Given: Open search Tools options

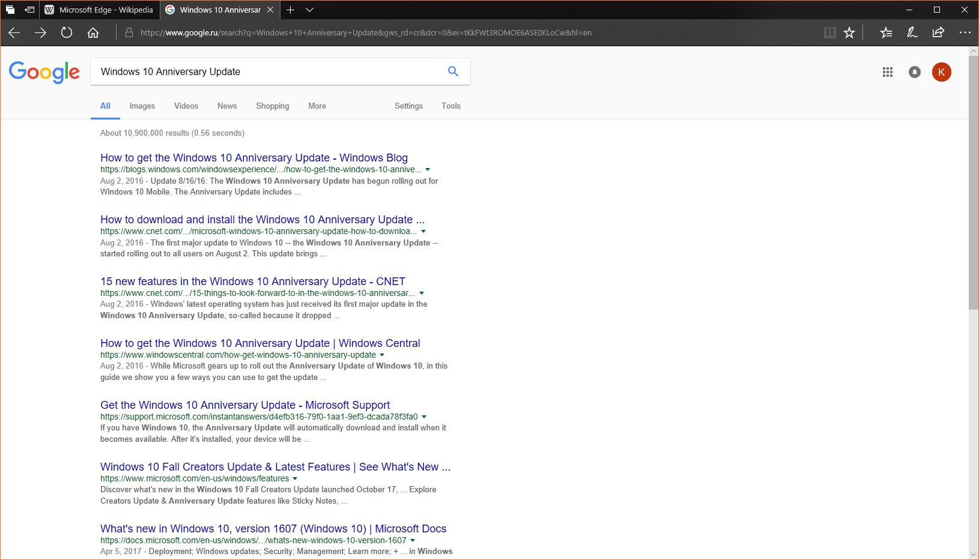Looking at the screenshot, I should pyautogui.click(x=451, y=106).
